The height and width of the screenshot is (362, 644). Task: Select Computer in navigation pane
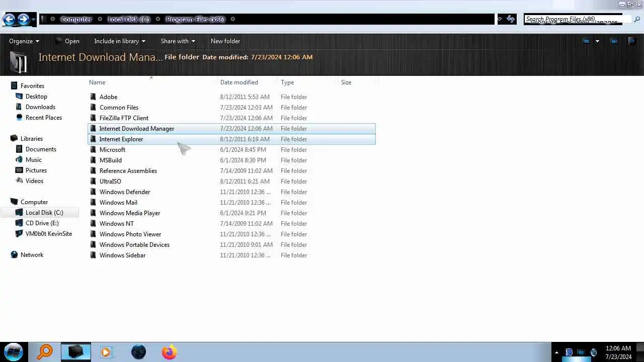tap(34, 202)
